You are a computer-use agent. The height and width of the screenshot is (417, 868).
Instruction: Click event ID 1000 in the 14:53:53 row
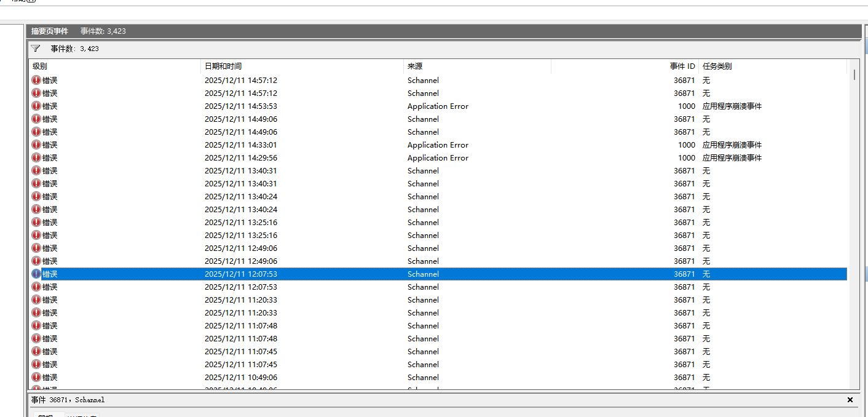coord(687,106)
